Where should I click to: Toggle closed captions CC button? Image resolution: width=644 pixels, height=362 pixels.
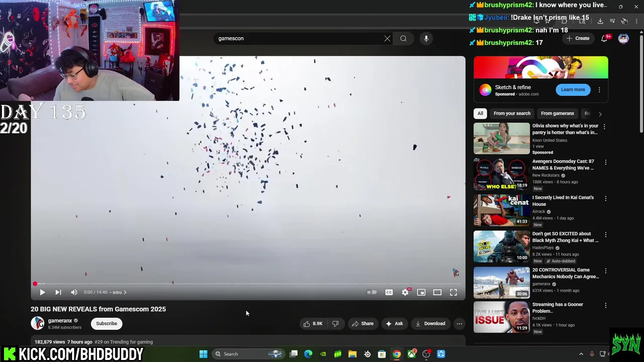tap(389, 292)
